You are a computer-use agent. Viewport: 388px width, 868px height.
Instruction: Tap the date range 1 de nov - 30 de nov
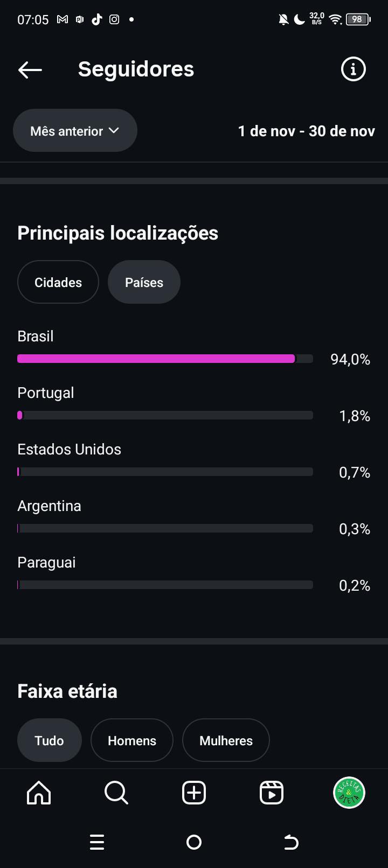[x=306, y=131]
